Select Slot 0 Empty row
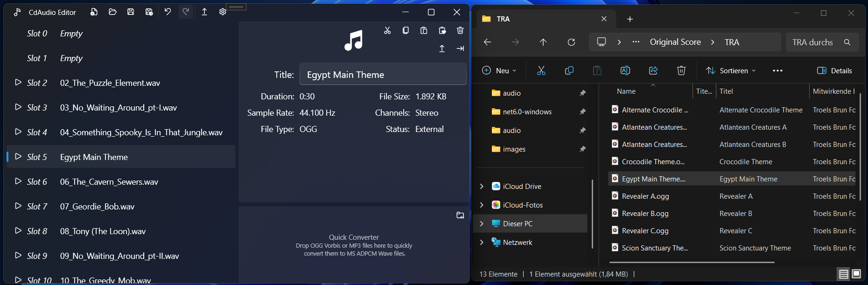 (x=121, y=33)
